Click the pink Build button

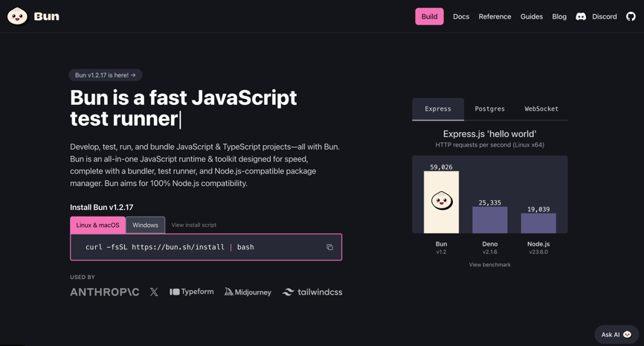click(x=429, y=16)
